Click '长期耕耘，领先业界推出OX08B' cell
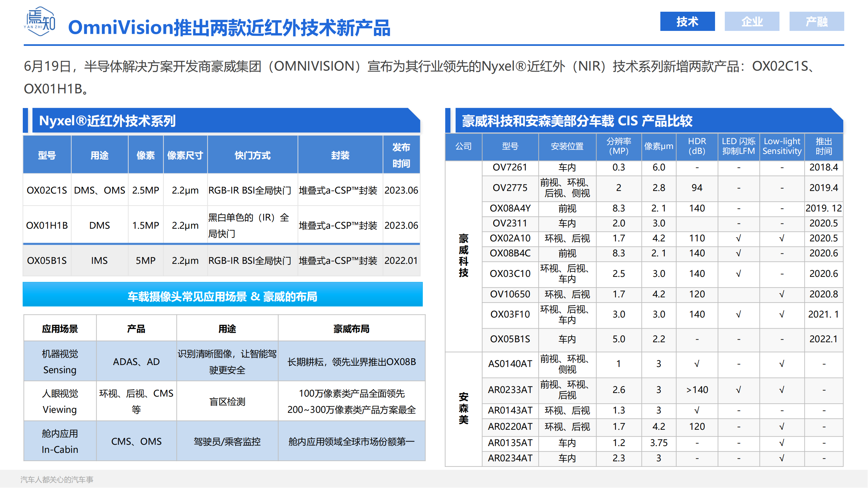This screenshot has height=488, width=868. (351, 362)
